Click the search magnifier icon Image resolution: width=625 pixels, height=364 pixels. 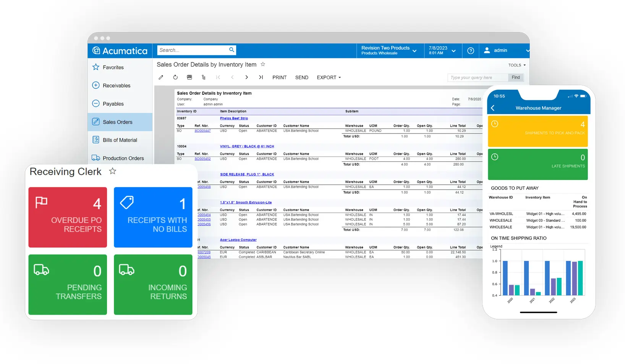tap(232, 50)
